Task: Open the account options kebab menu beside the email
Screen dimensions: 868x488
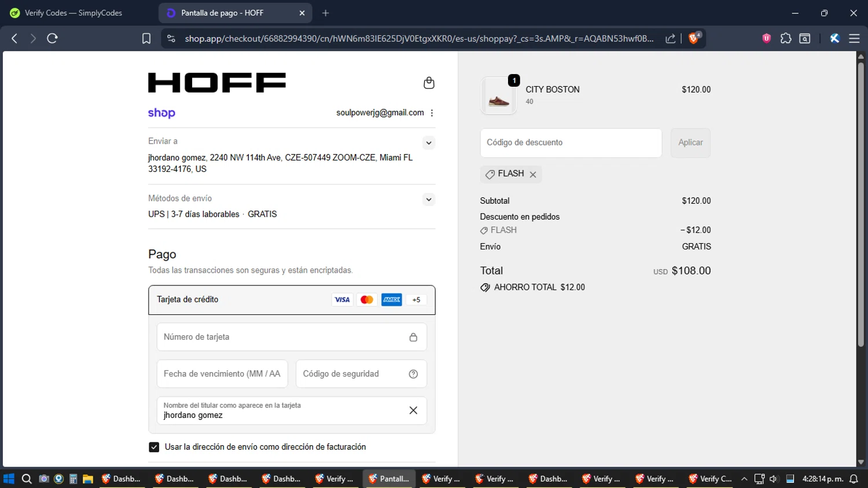Action: 432,113
